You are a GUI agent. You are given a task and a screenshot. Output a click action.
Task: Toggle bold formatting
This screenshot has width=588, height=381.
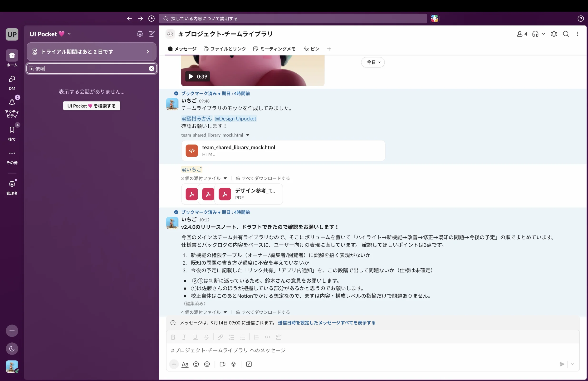tap(173, 337)
